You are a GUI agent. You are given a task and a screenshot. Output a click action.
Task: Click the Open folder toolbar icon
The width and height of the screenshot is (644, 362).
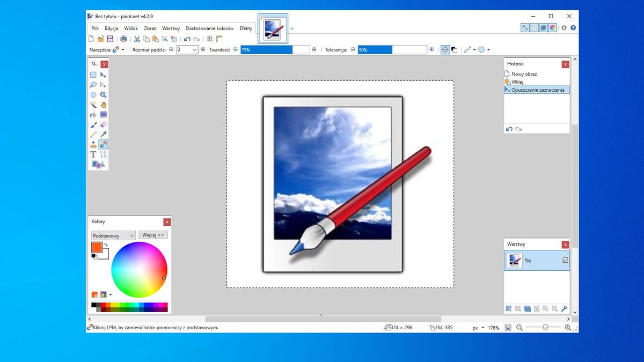[x=101, y=39]
